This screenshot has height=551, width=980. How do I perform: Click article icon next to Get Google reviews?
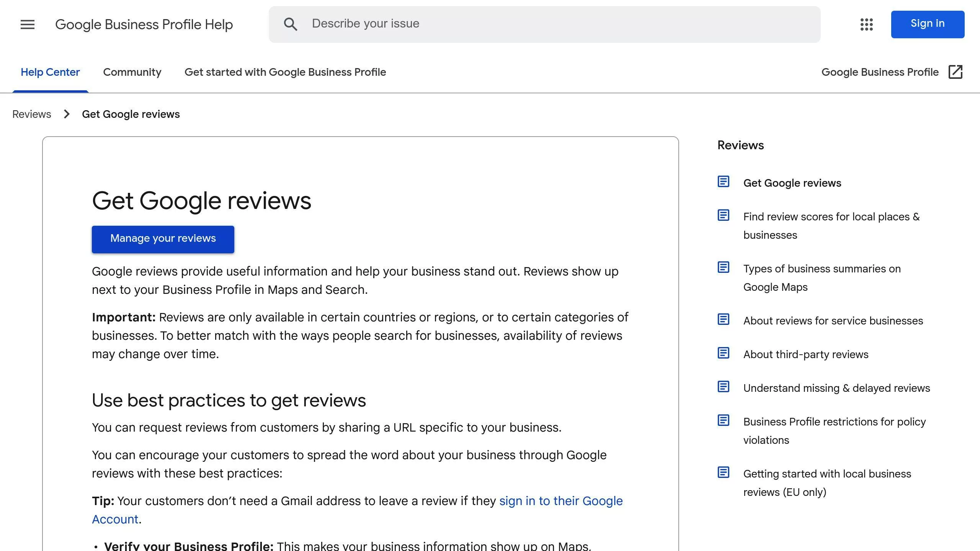[723, 181]
